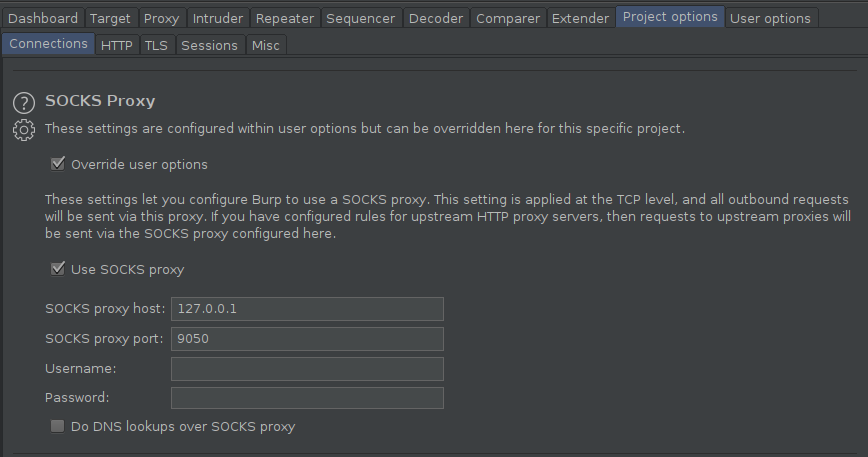Viewport: 868px width, 457px height.
Task: Open the Extender tab
Action: (x=580, y=18)
